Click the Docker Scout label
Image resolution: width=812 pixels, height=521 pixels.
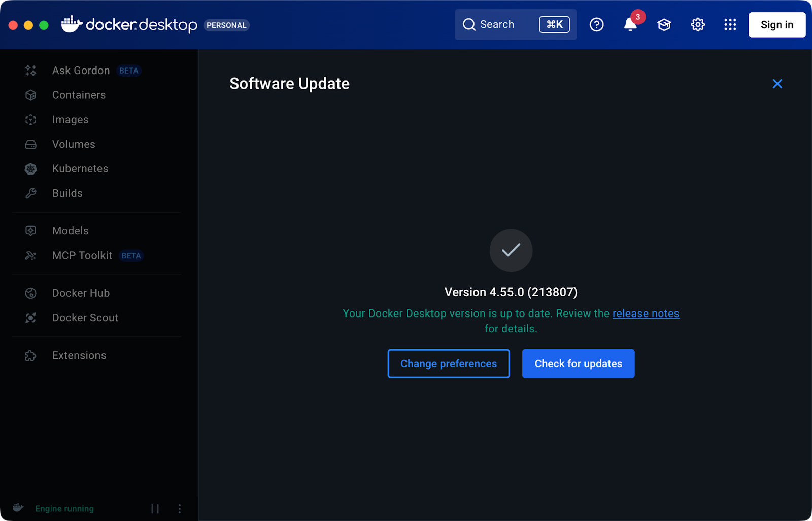(x=85, y=318)
